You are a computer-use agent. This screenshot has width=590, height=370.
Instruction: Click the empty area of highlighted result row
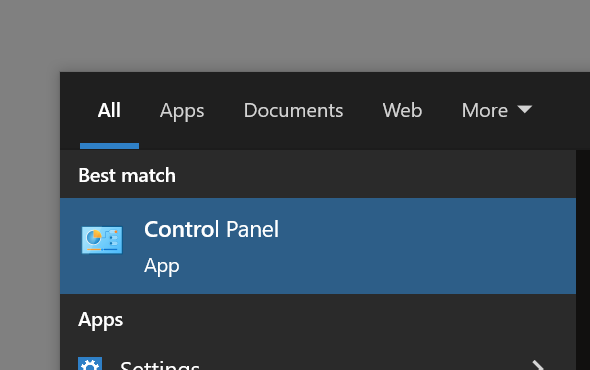[425, 246]
